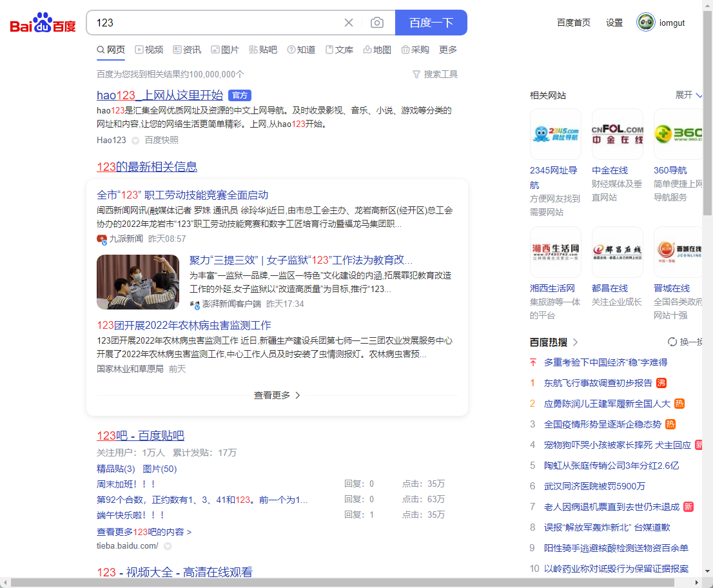Click the CNFOL 中金在线 logo
Screen dimensions: 713x588
tap(618, 133)
